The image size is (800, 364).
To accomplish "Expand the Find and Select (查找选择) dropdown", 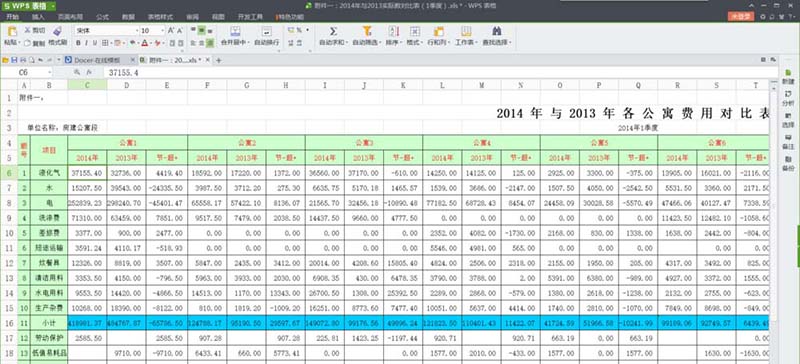I will tap(510, 43).
